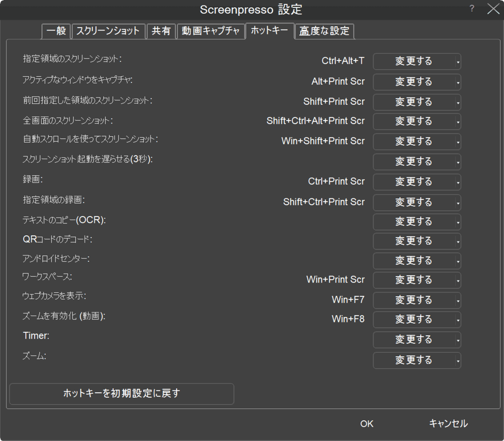Image resolution: width=504 pixels, height=441 pixels.
Task: Click the Win+F8 hotkey text
Action: pos(348,319)
